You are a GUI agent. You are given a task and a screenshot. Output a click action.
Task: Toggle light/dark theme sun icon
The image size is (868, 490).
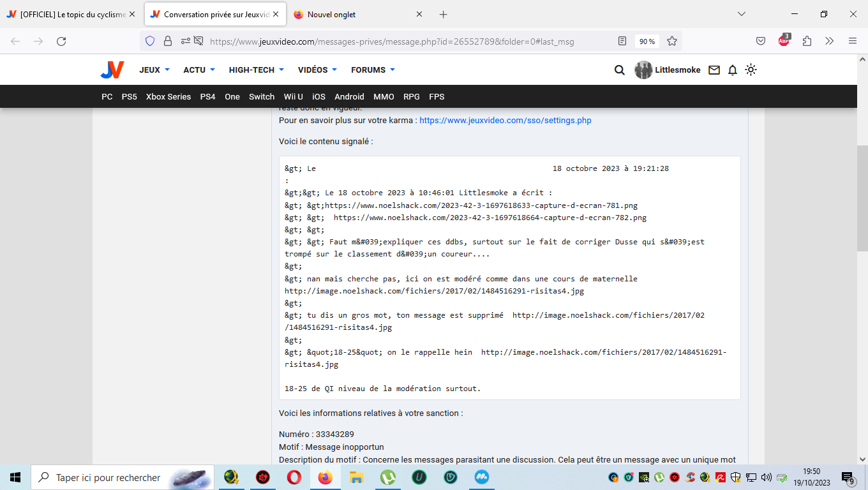(x=751, y=70)
